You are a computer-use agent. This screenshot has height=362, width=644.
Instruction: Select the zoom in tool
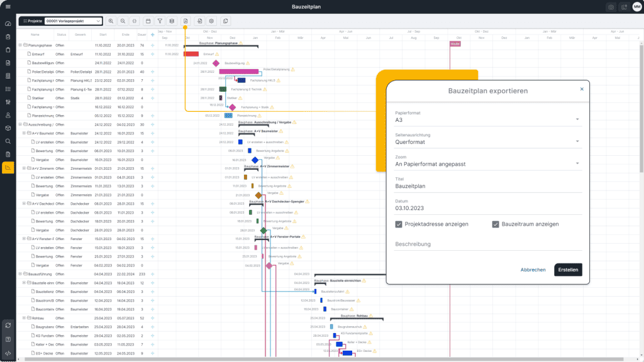pyautogui.click(x=111, y=21)
